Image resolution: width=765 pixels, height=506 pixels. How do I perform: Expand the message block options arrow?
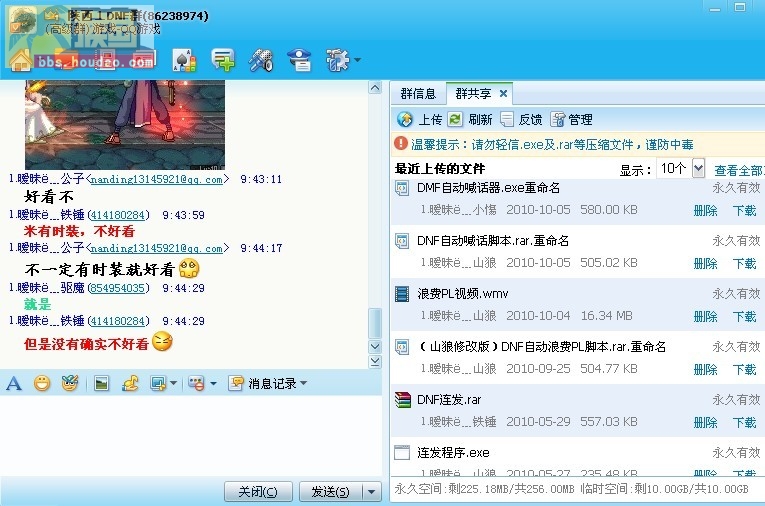coord(213,384)
